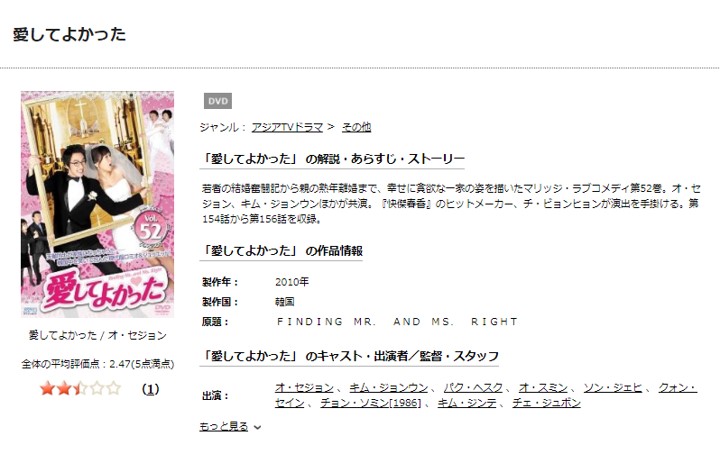
Task: Click the chevron next to もっと見る
Action: pos(258,427)
